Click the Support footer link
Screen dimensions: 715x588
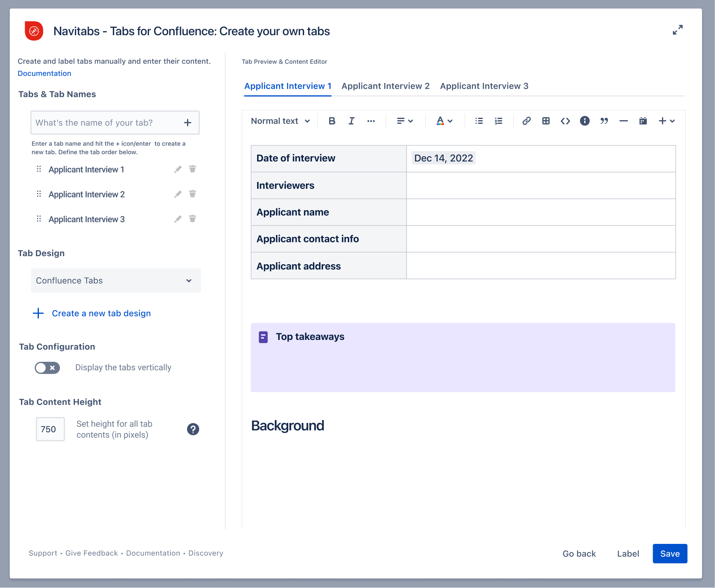point(43,553)
